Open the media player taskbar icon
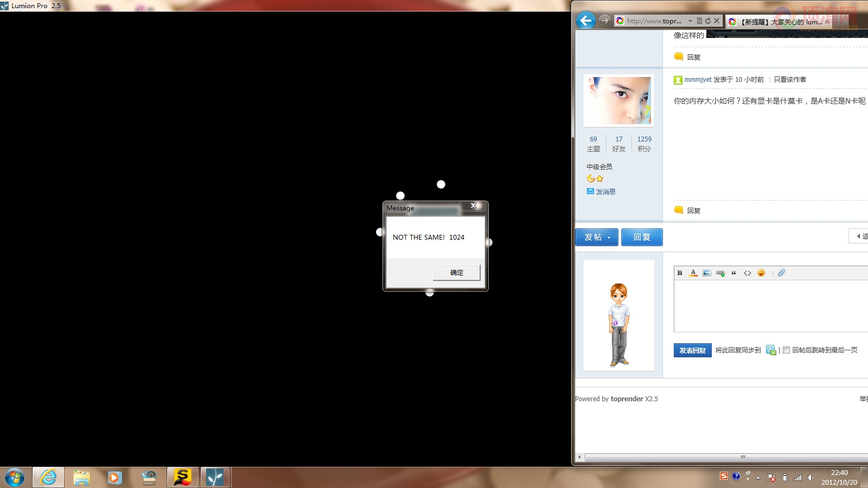The height and width of the screenshot is (488, 868). tap(114, 477)
